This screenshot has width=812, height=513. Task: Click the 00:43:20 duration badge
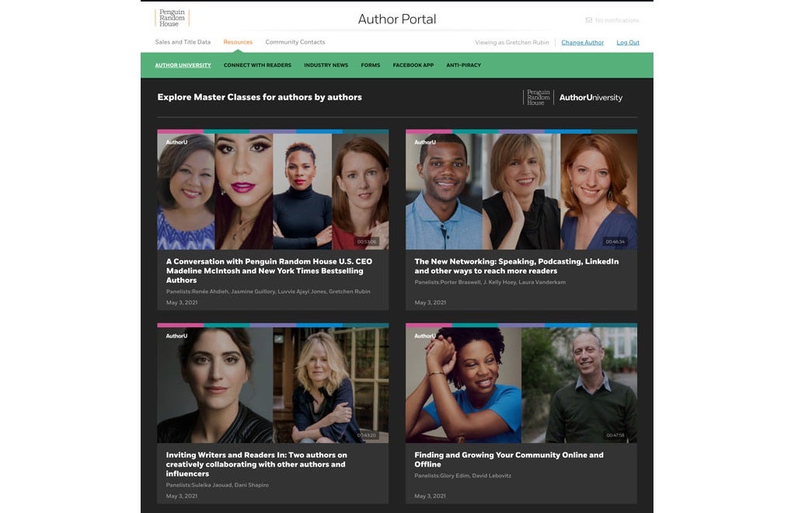[x=367, y=435]
